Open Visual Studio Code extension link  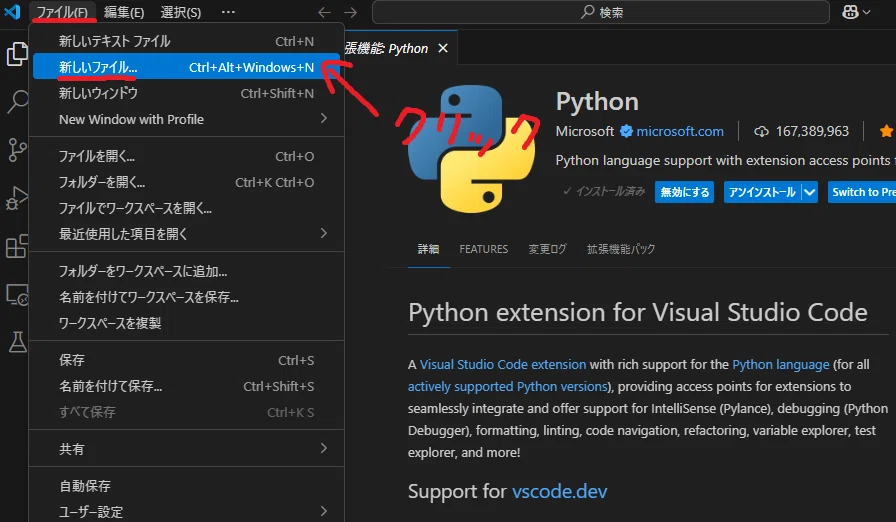(503, 364)
